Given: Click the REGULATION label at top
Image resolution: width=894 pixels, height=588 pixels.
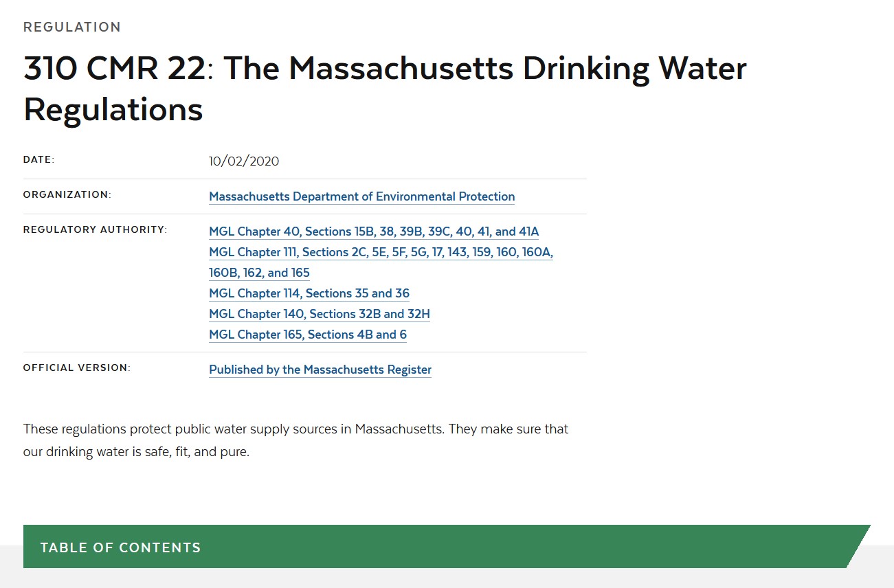Looking at the screenshot, I should [71, 27].
